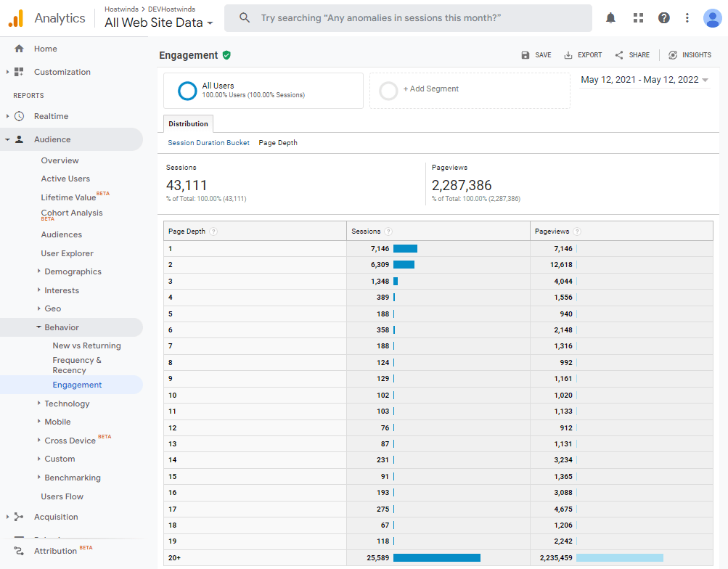Screen dimensions: 728x569
Task: Open Active Users report
Action: [65, 179]
